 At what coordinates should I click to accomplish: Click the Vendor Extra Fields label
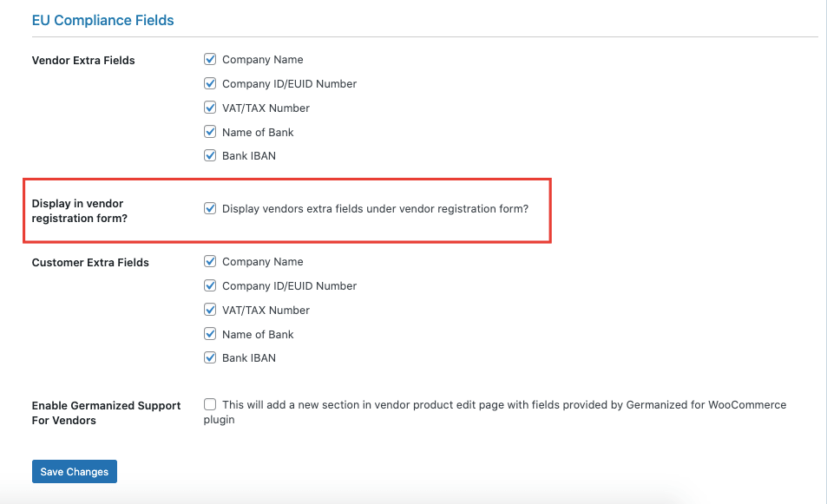coord(83,60)
